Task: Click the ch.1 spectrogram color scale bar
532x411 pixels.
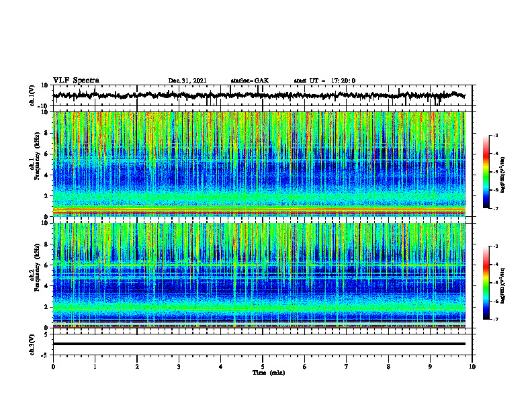Action: tap(486, 172)
